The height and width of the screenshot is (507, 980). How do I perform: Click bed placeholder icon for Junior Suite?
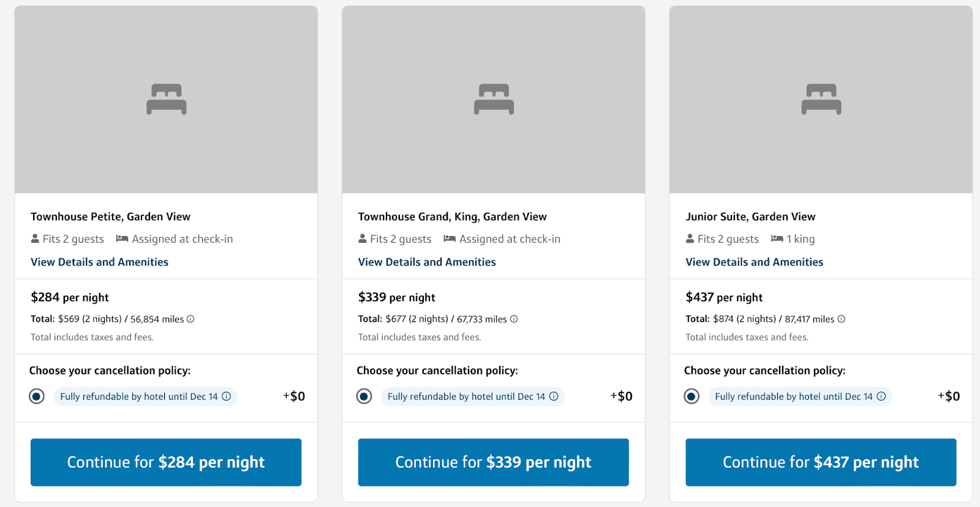[x=821, y=99]
